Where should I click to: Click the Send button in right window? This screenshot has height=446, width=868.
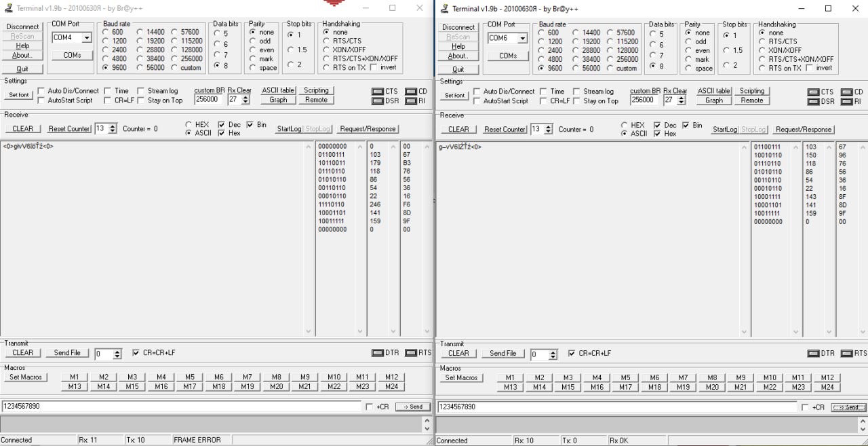click(849, 407)
